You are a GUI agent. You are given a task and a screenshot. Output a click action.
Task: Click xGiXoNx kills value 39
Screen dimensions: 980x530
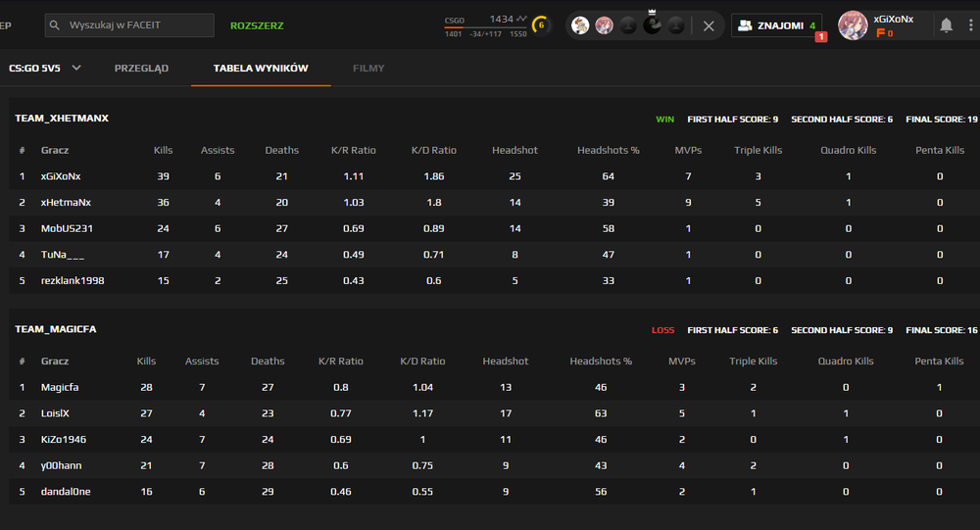pyautogui.click(x=163, y=176)
